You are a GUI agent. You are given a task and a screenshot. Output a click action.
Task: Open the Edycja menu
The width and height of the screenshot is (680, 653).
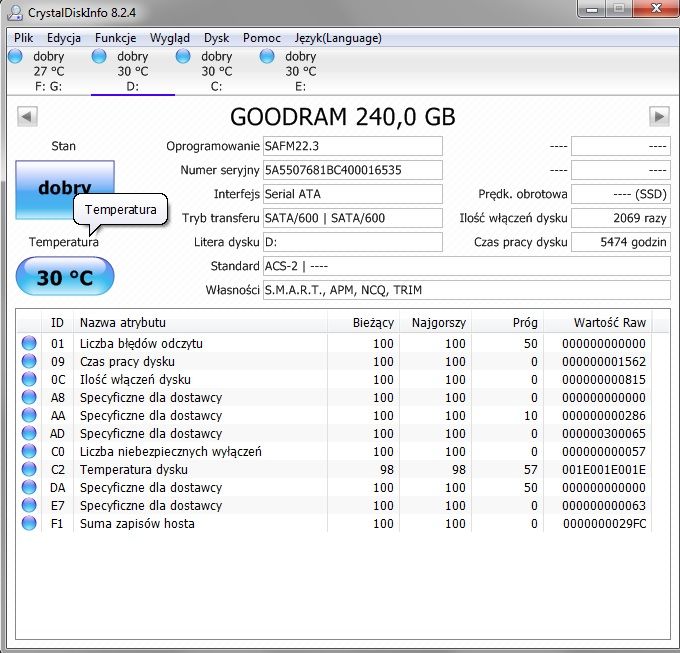coord(64,38)
